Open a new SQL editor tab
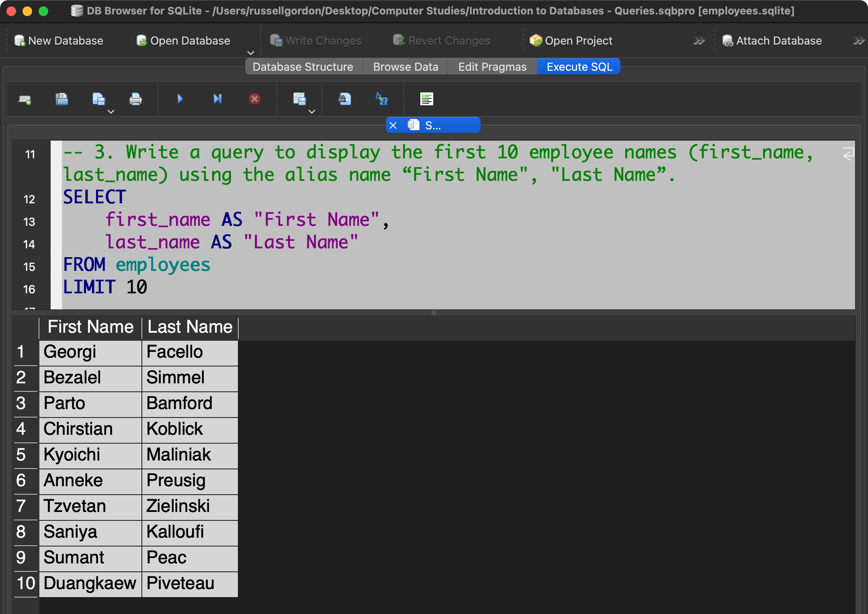The width and height of the screenshot is (868, 614). pyautogui.click(x=25, y=99)
